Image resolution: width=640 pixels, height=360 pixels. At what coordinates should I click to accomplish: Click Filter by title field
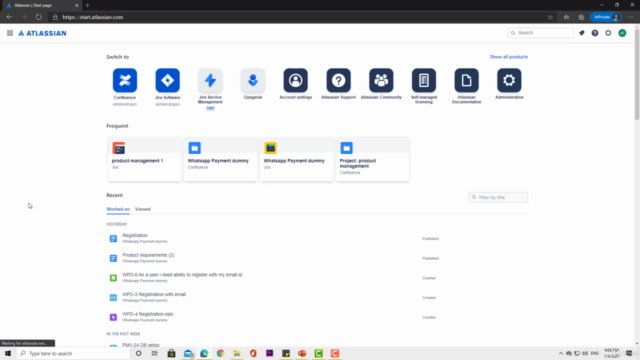coord(498,197)
